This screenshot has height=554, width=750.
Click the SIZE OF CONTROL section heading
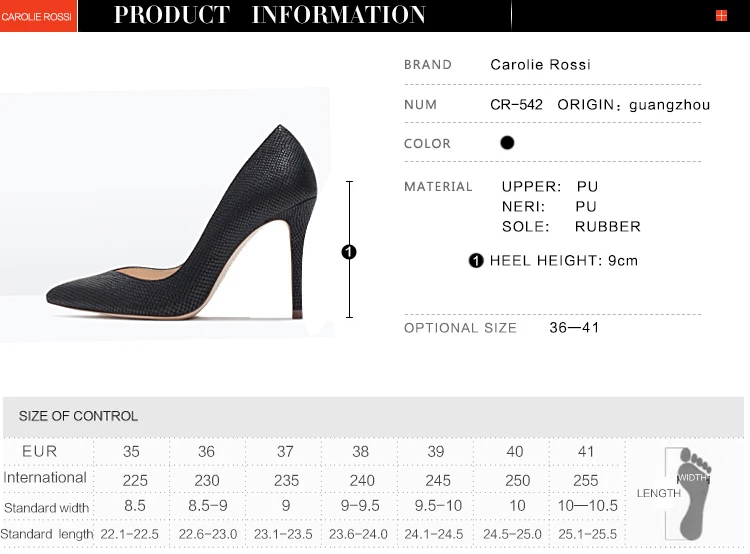coord(78,416)
